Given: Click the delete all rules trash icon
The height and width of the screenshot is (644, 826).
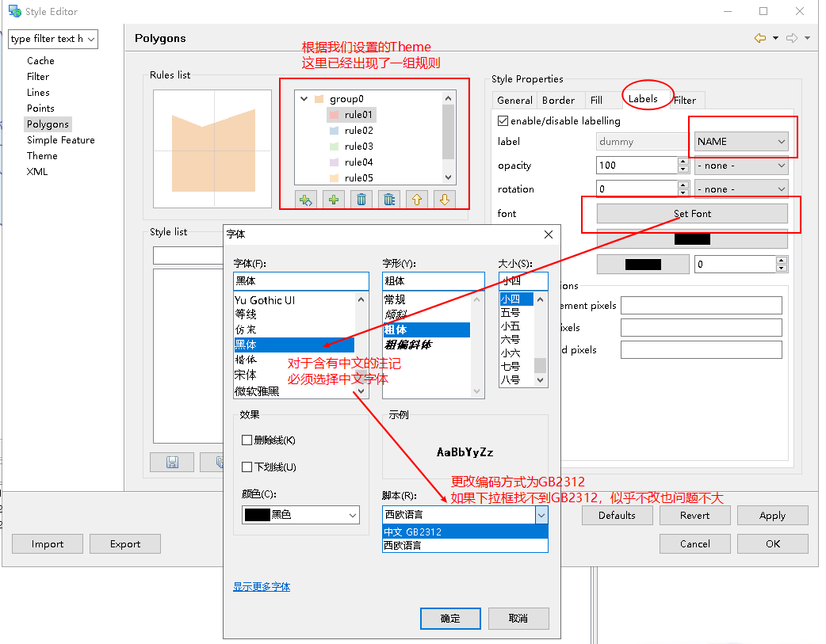Looking at the screenshot, I should click(389, 200).
